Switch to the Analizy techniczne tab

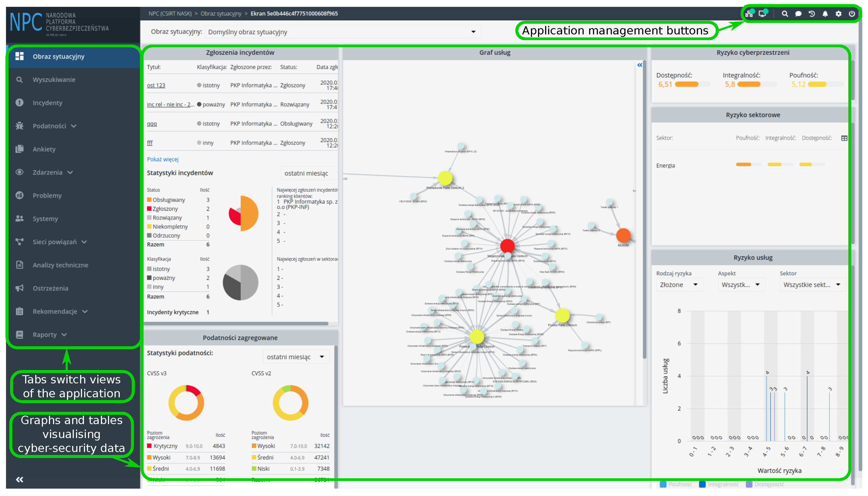tap(60, 265)
